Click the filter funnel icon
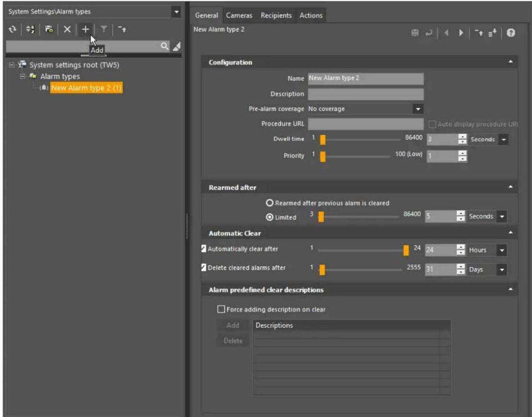The image size is (532, 417). (104, 28)
